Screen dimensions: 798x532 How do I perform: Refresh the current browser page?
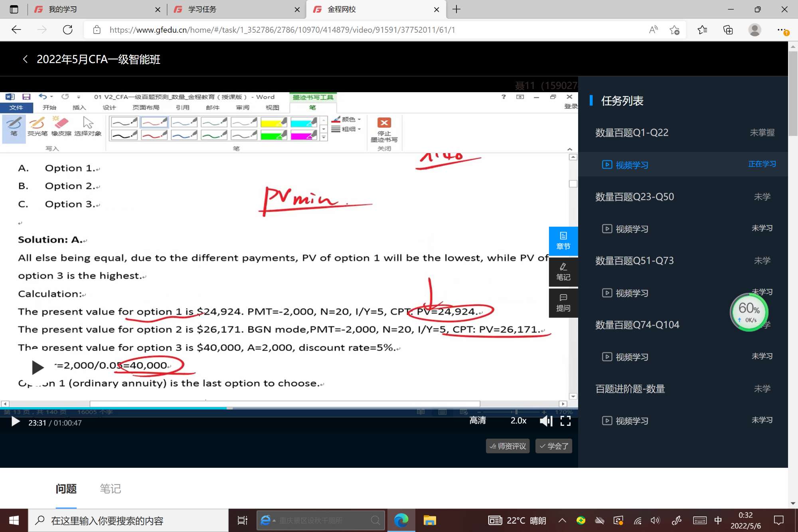point(67,30)
